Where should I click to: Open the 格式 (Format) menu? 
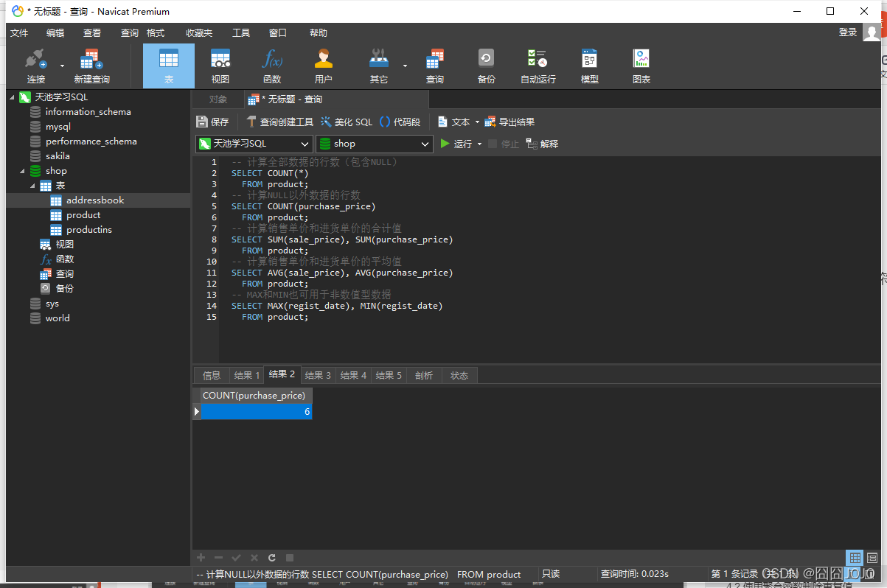tap(156, 33)
